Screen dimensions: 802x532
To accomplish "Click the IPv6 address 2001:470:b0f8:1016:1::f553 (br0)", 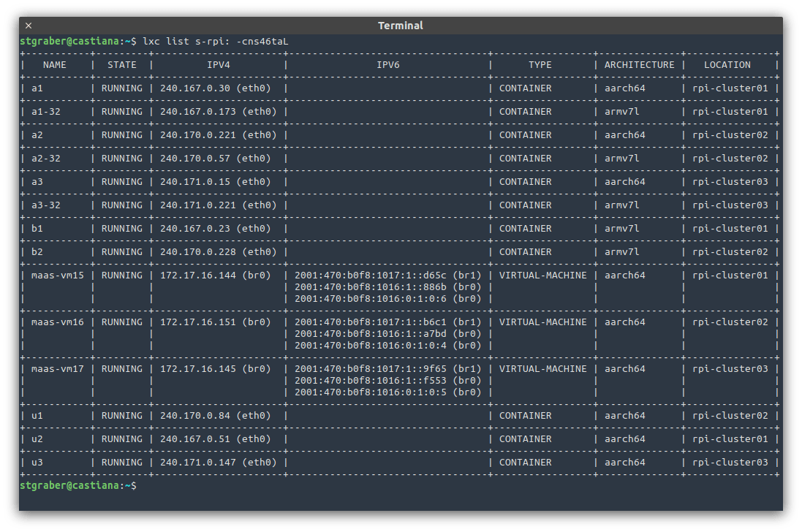I will point(387,380).
